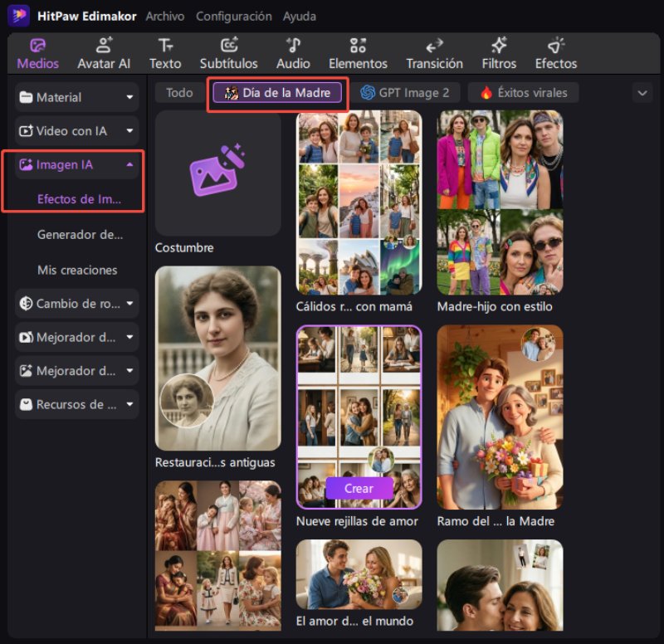This screenshot has width=664, height=644.
Task: Expand the image Mejorador dropdown arrow
Action: point(129,371)
